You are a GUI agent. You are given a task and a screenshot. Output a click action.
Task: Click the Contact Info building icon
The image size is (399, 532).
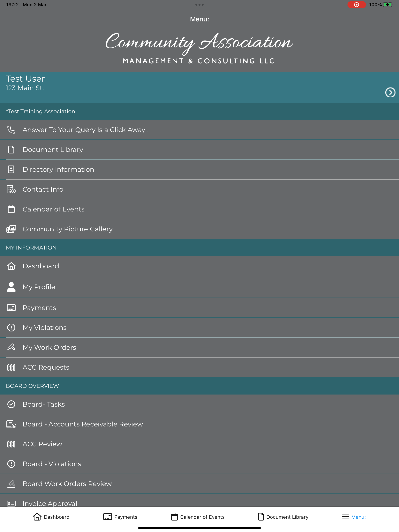point(11,189)
